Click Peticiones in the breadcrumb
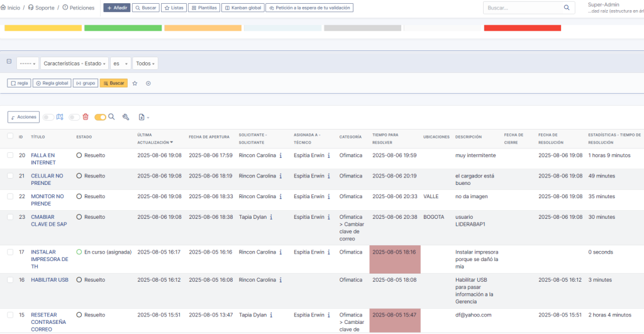 (x=82, y=8)
